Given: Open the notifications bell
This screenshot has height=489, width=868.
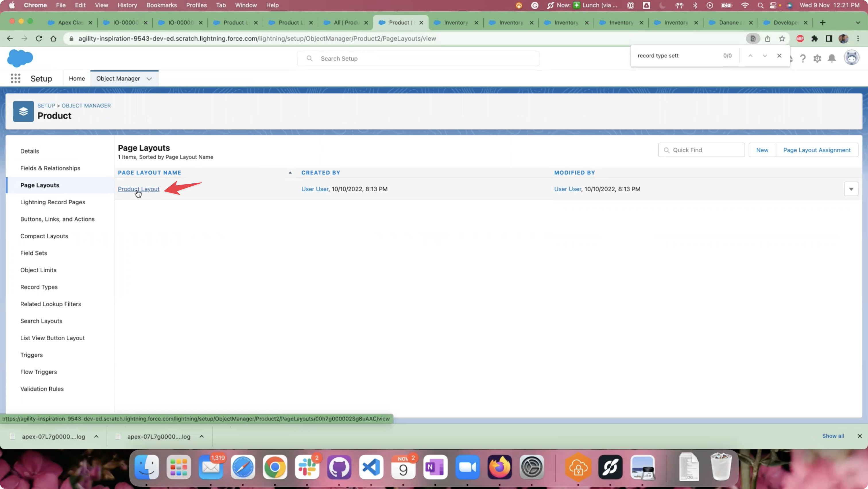Looking at the screenshot, I should point(832,59).
